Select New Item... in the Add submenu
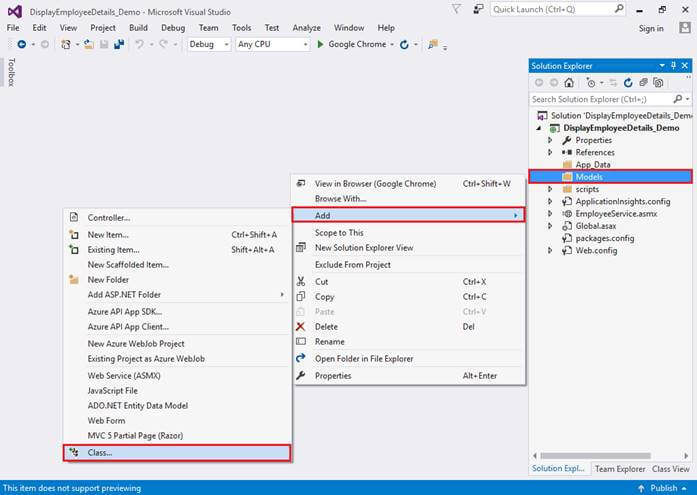Screen dimensions: 697x495 [x=177, y=235]
